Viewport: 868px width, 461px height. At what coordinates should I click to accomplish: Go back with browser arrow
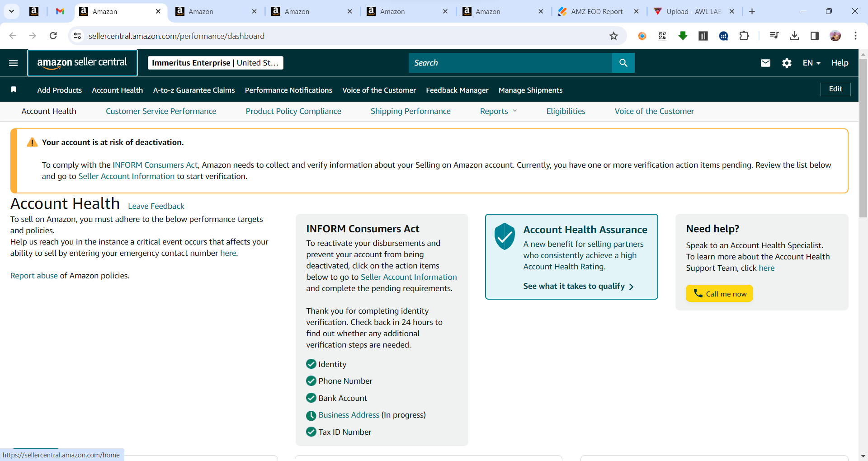coord(13,36)
